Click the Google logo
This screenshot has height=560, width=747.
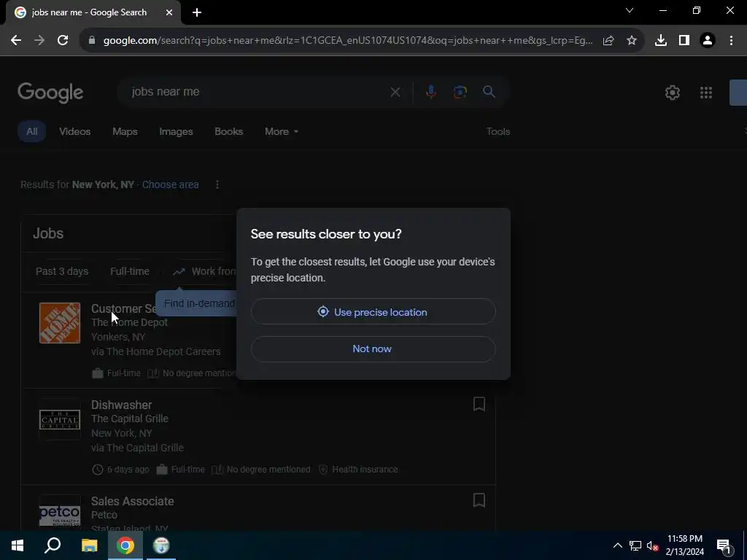pyautogui.click(x=50, y=93)
